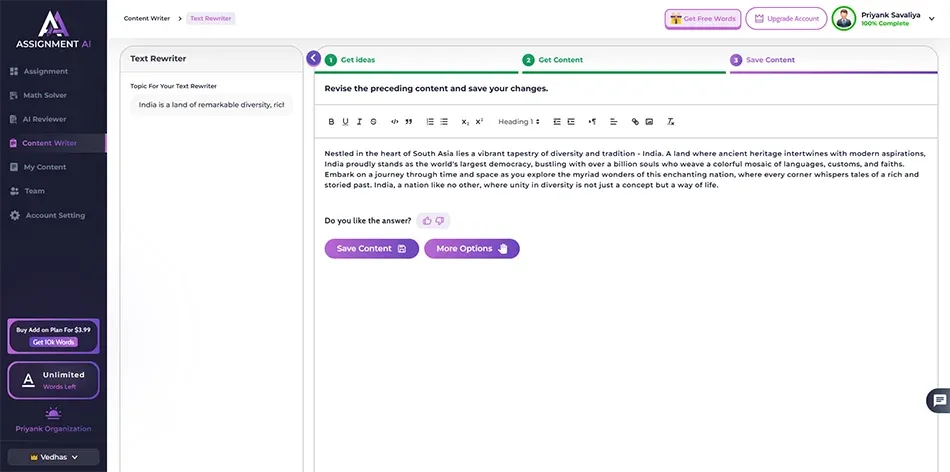Go to the Get Ideas step
This screenshot has width=950, height=472.
click(x=357, y=60)
